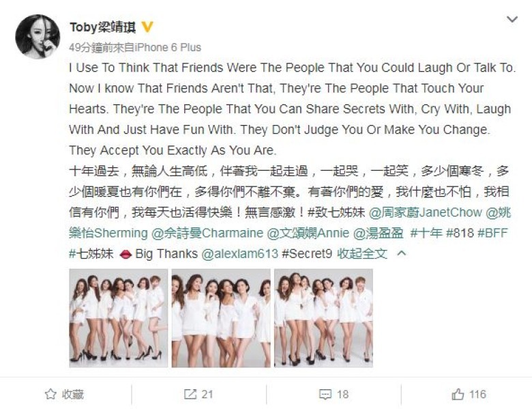
Task: Click the collapse caret after 收起全文
Action: pyautogui.click(x=401, y=253)
